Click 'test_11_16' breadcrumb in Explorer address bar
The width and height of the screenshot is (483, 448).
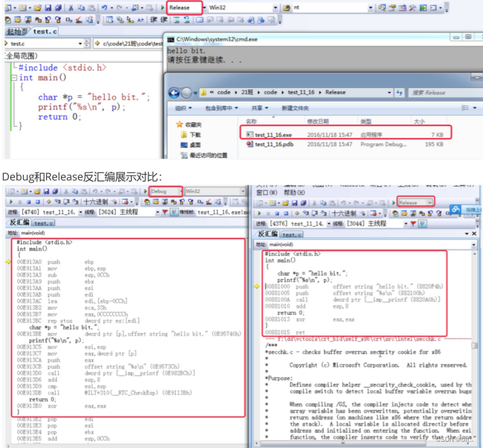tap(301, 93)
